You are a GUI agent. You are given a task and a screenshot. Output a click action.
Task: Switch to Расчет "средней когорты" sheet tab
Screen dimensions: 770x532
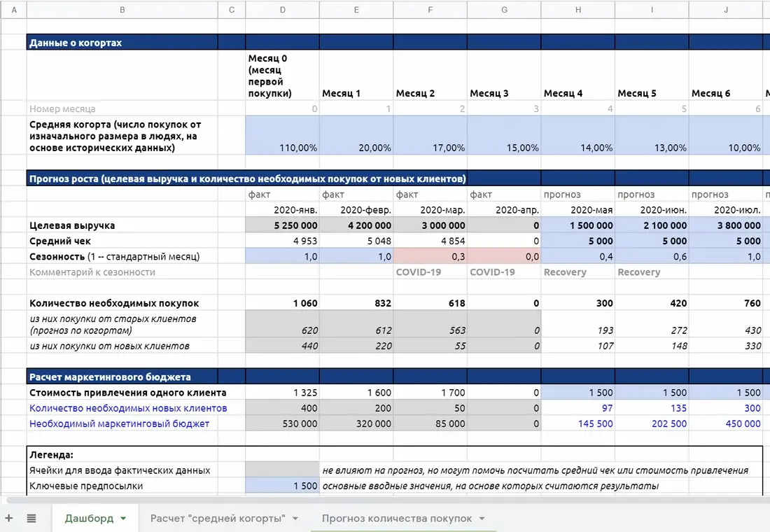pyautogui.click(x=218, y=518)
